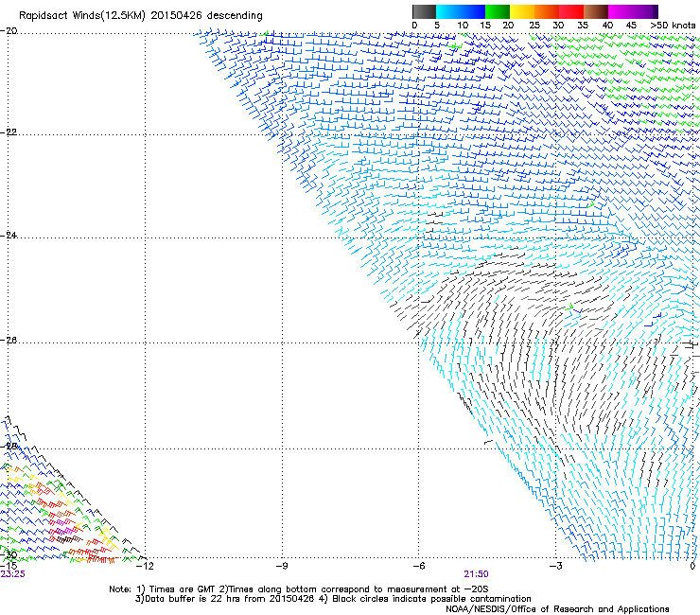Image resolution: width=700 pixels, height=615 pixels.
Task: Click the '0' label under the color legend
Action: pos(414,26)
